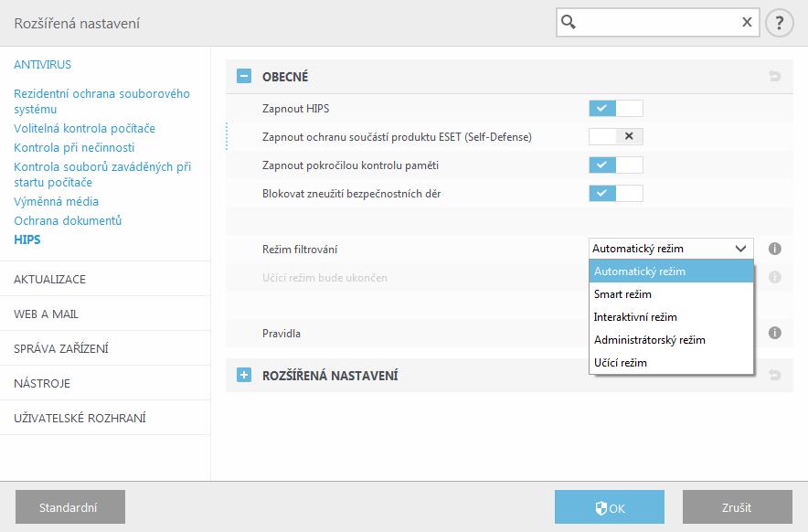Show info for Pravidla row

pos(774,333)
